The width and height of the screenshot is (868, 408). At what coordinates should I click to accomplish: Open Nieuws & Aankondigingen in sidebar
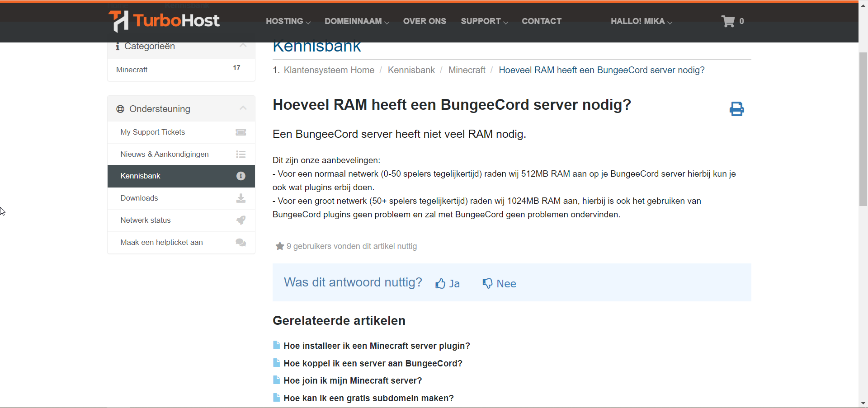(165, 155)
